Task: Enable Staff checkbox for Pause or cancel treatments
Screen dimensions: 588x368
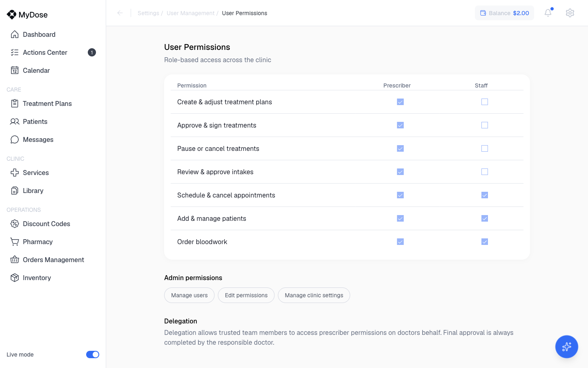Action: click(x=485, y=148)
